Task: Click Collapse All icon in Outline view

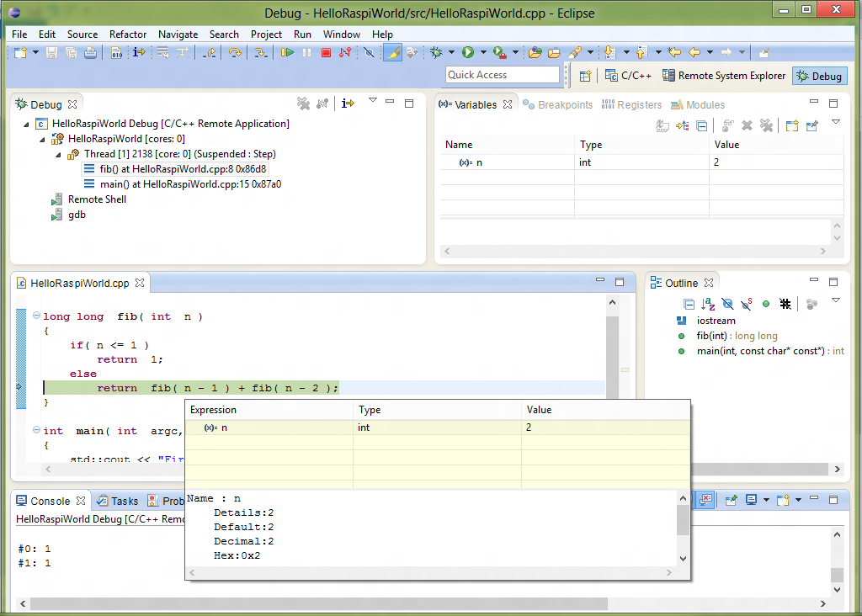Action: [x=689, y=304]
